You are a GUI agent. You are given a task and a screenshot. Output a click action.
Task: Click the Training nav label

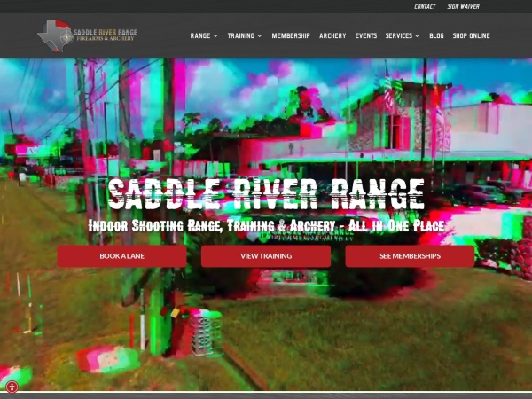(x=241, y=35)
